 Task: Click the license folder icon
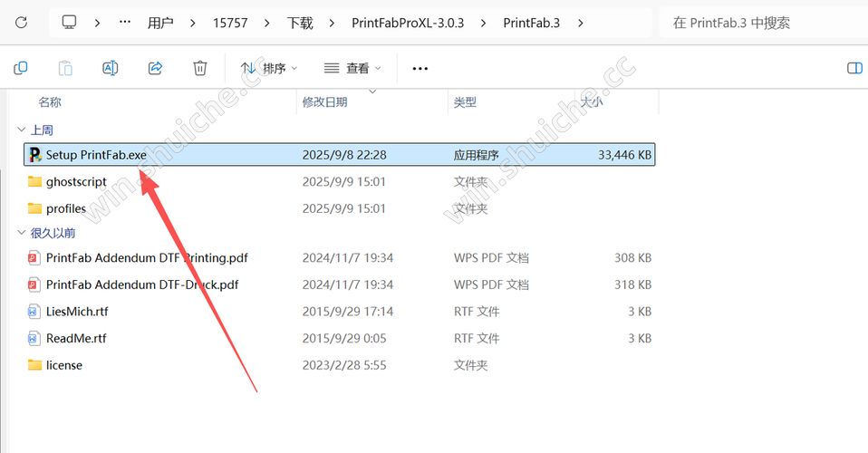(x=34, y=365)
